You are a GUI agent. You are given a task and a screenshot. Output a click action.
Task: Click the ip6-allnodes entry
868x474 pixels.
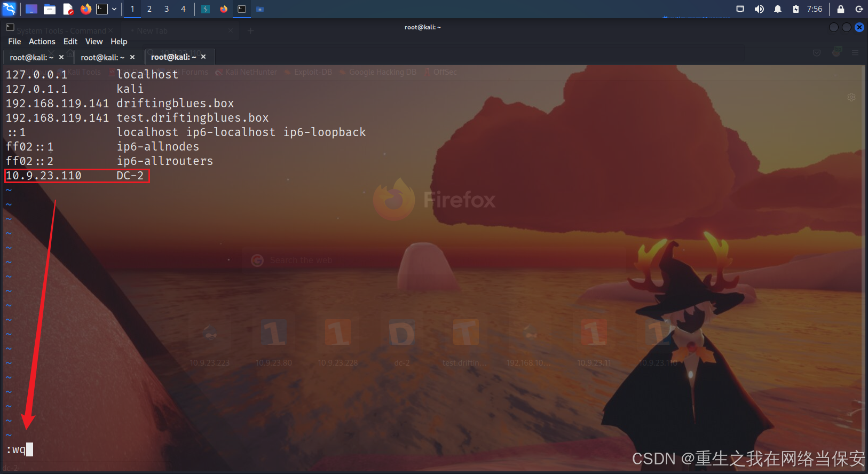[x=158, y=147]
